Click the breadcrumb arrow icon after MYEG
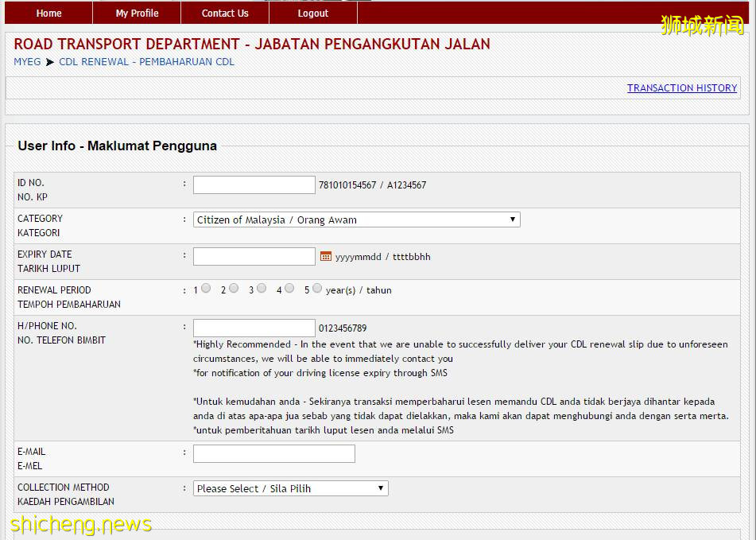The height and width of the screenshot is (540, 756). pyautogui.click(x=50, y=62)
